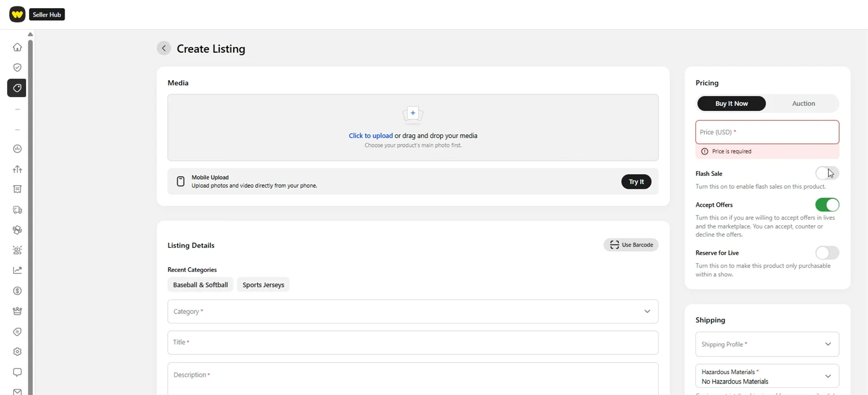Click the first ellipsis item in the sidebar
The image size is (868, 395).
[17, 109]
